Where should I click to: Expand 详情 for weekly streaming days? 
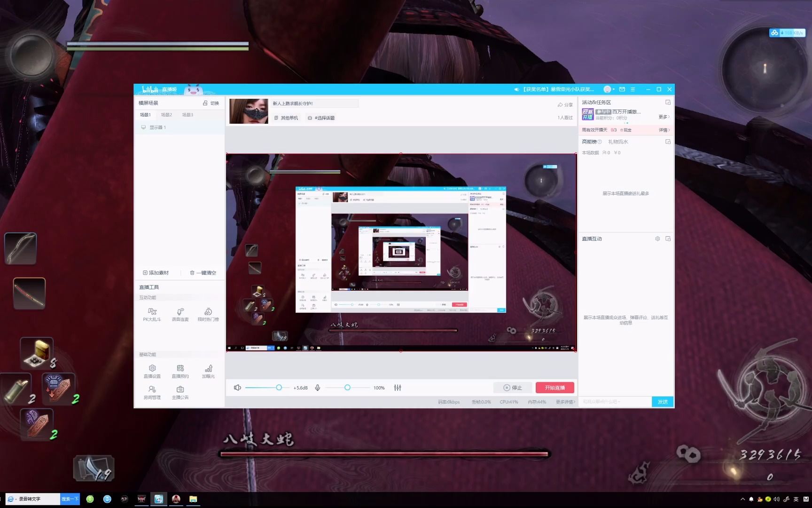click(x=664, y=130)
